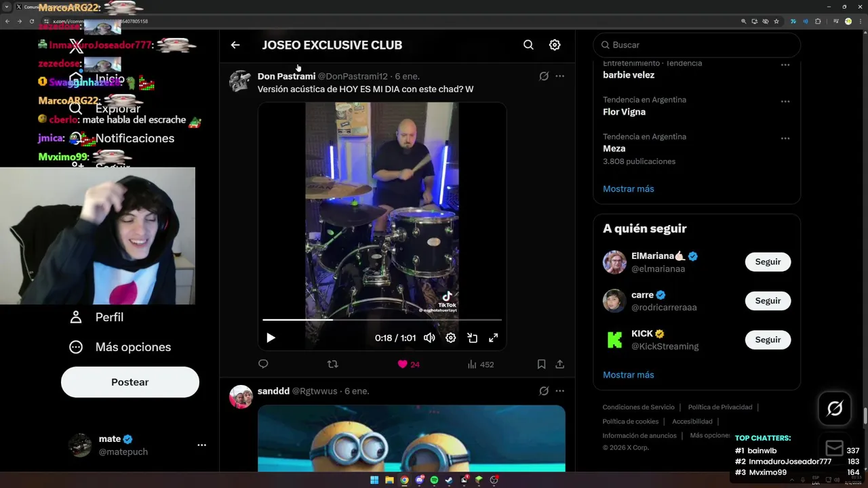The image size is (868, 488).
Task: Open browser tab search dropdown
Action: pyautogui.click(x=6, y=6)
